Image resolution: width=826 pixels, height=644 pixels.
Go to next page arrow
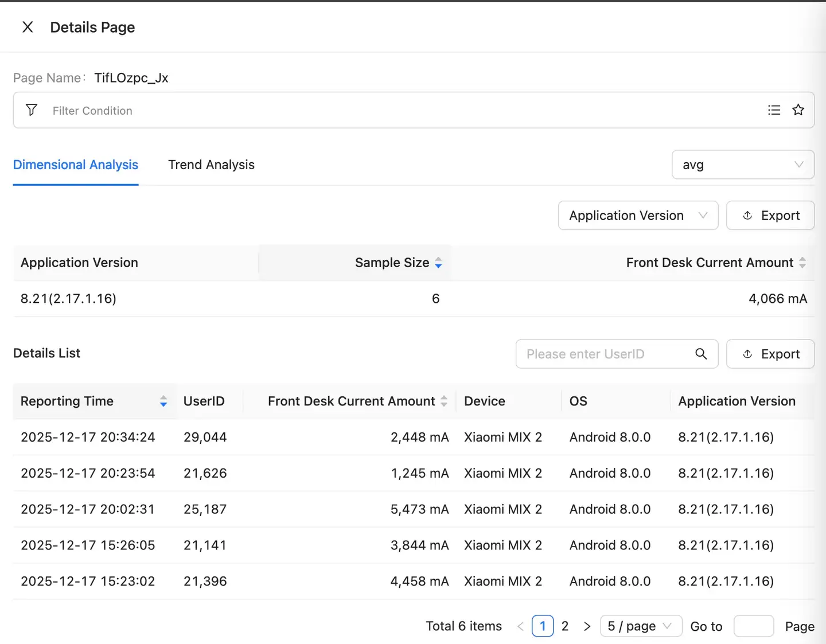click(x=587, y=626)
